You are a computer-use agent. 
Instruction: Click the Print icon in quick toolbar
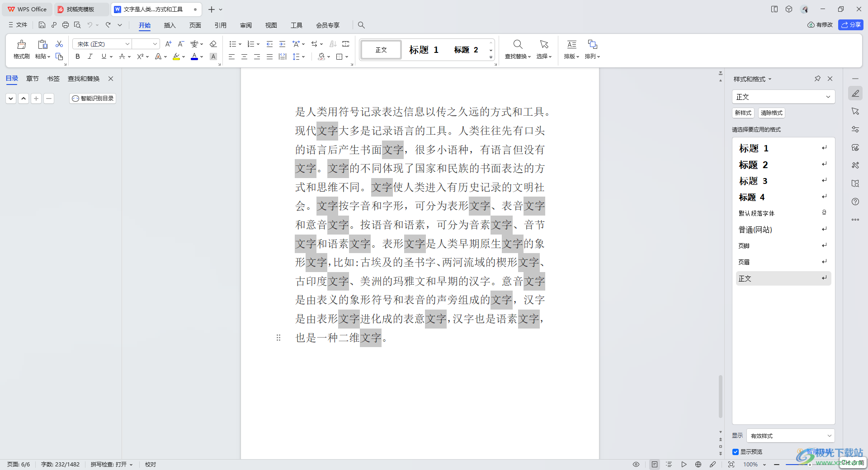(66, 25)
